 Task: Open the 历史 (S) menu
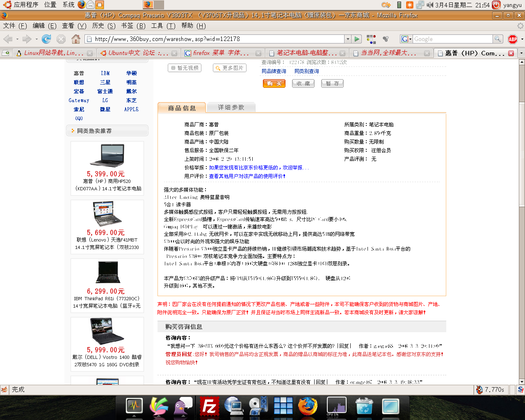[104, 25]
